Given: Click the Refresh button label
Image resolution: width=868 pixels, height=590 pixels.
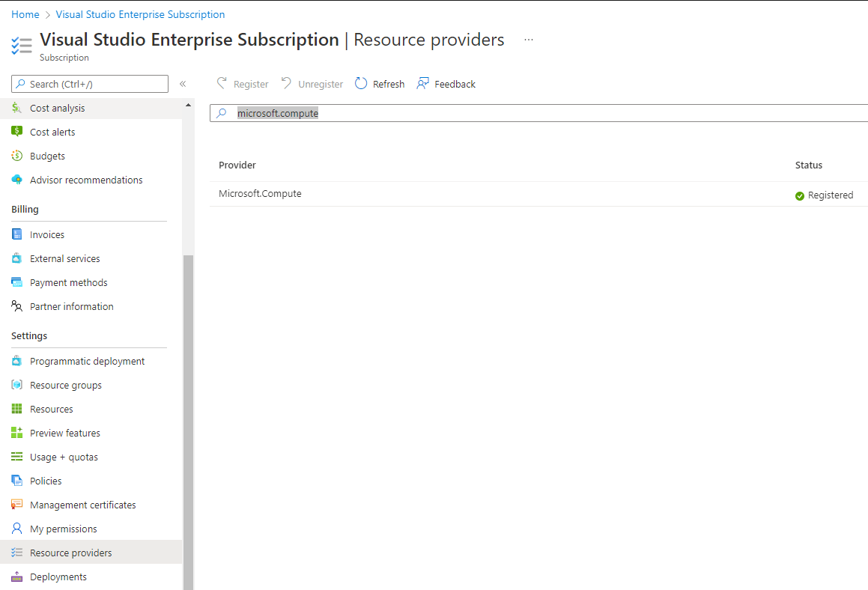Looking at the screenshot, I should coord(389,84).
